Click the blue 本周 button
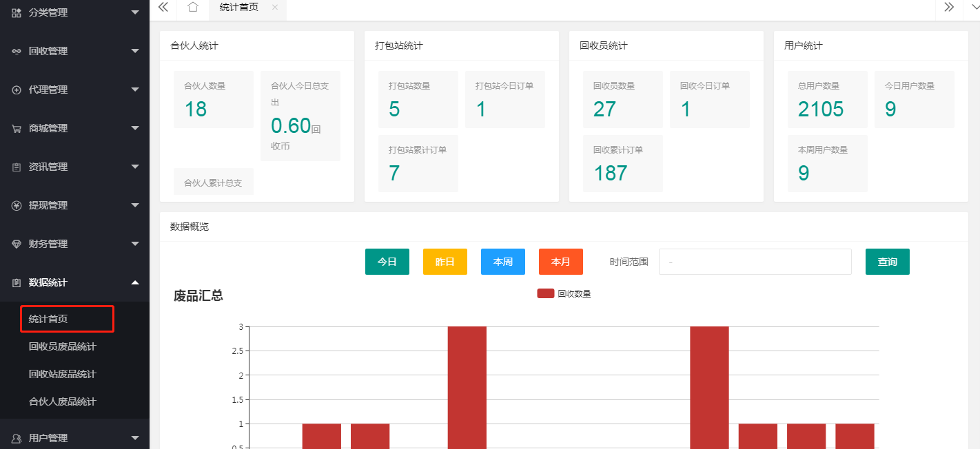Image resolution: width=980 pixels, height=449 pixels. (503, 262)
